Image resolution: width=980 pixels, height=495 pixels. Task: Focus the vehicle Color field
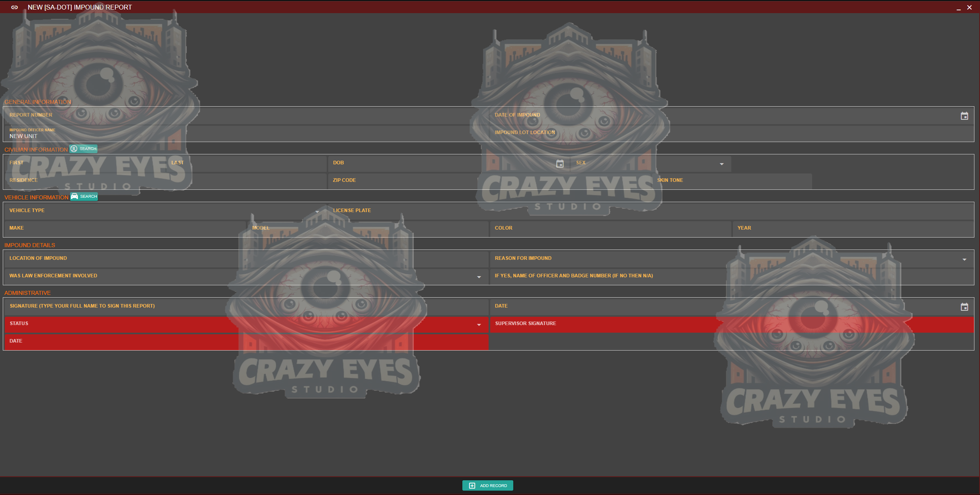tap(610, 229)
